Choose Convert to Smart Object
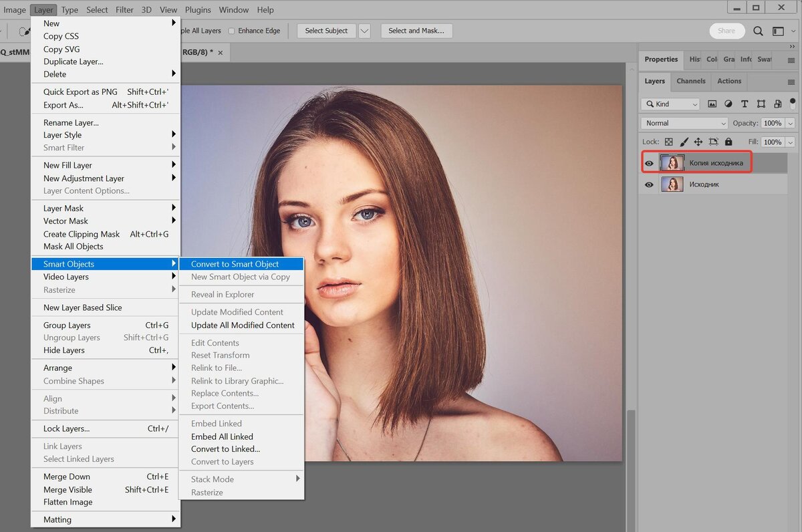The height and width of the screenshot is (532, 802). click(241, 264)
